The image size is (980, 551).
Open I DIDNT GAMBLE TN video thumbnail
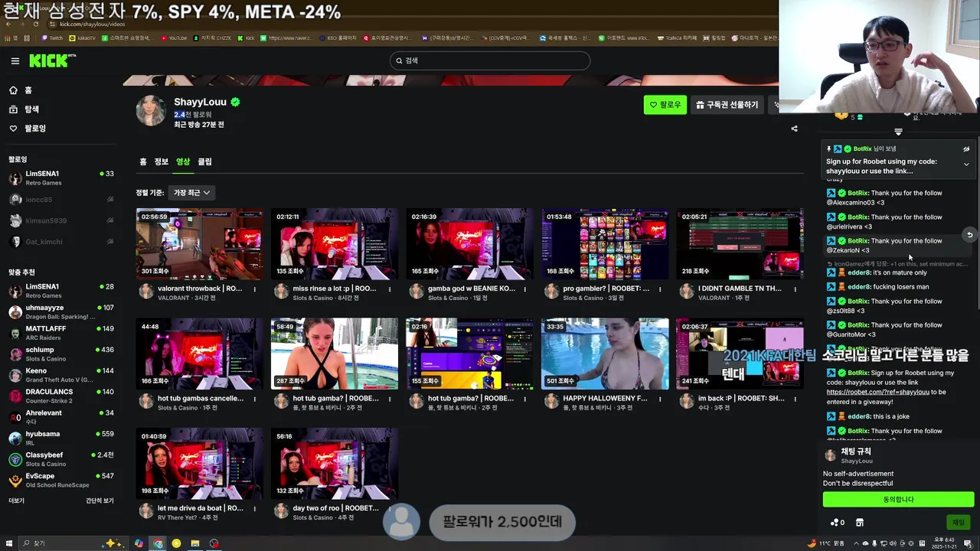tap(740, 244)
